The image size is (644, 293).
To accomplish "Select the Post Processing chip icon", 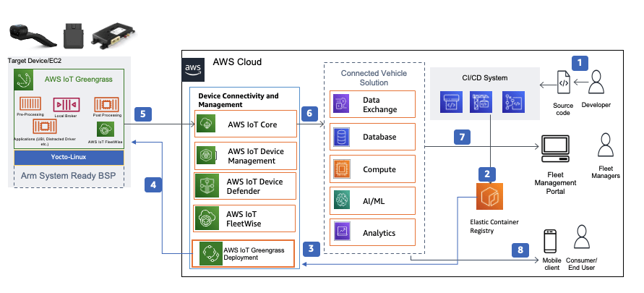I will [x=106, y=104].
